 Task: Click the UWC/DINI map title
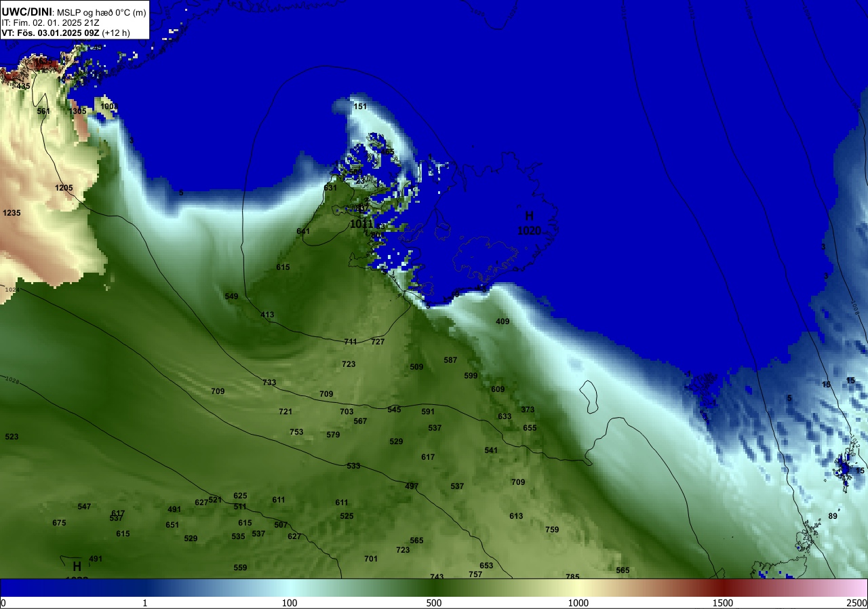[x=74, y=12]
